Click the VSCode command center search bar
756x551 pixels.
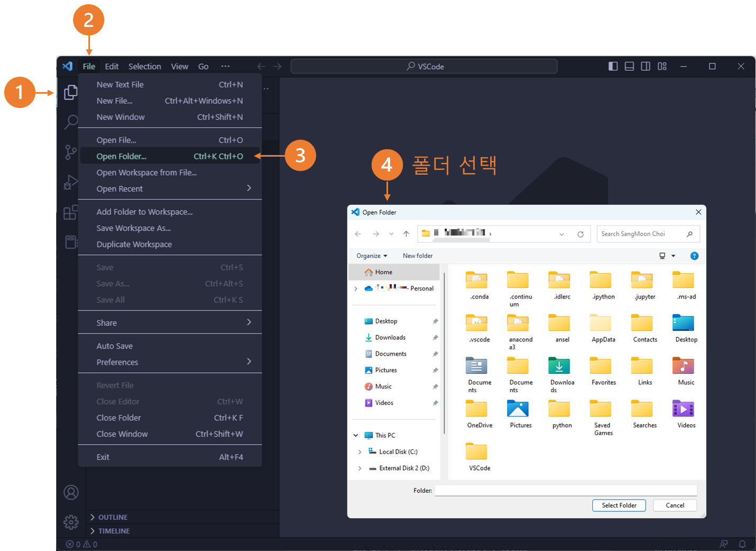tap(424, 66)
